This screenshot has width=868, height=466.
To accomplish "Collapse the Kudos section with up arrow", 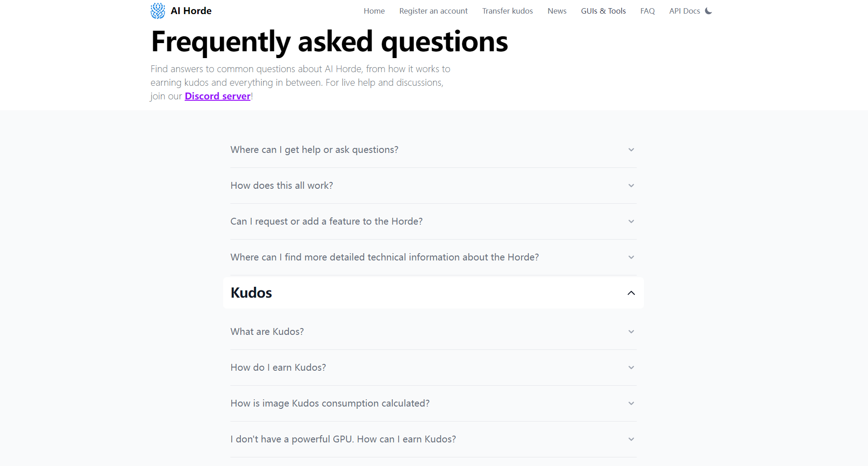I will click(631, 293).
